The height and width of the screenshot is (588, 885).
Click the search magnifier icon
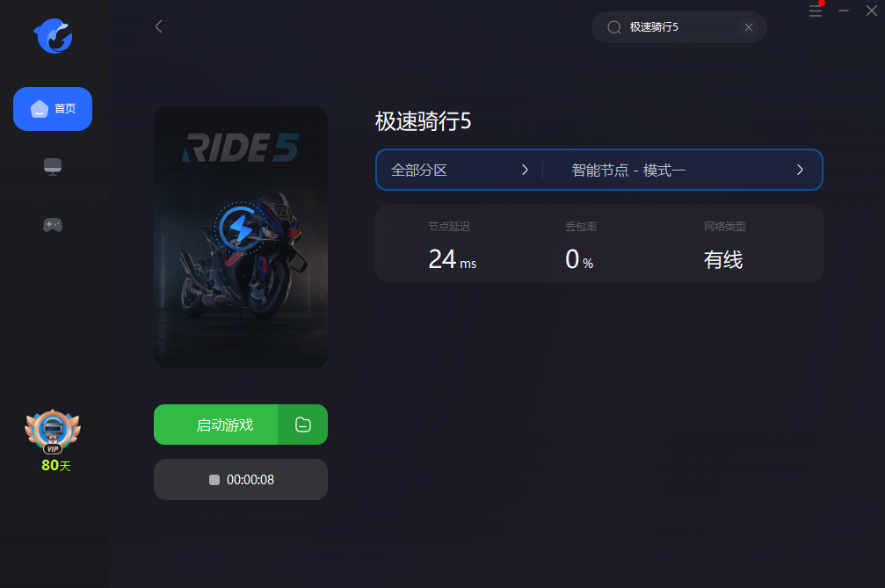[x=614, y=27]
